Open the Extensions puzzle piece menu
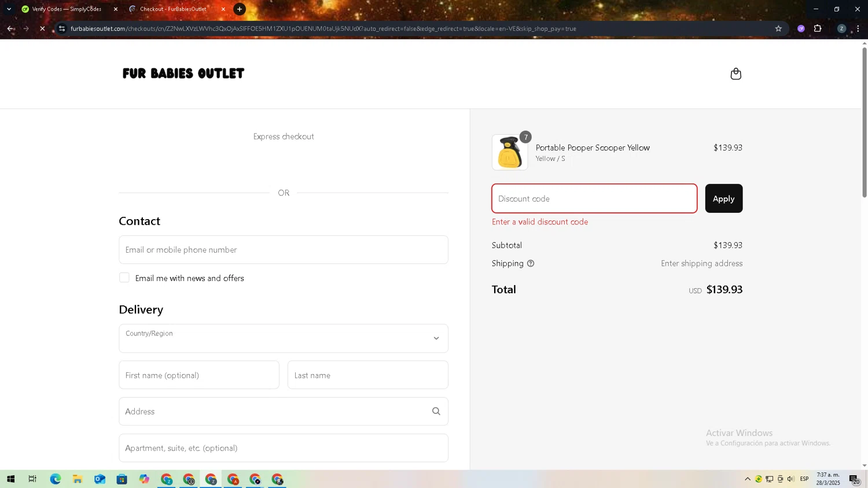 click(818, 28)
